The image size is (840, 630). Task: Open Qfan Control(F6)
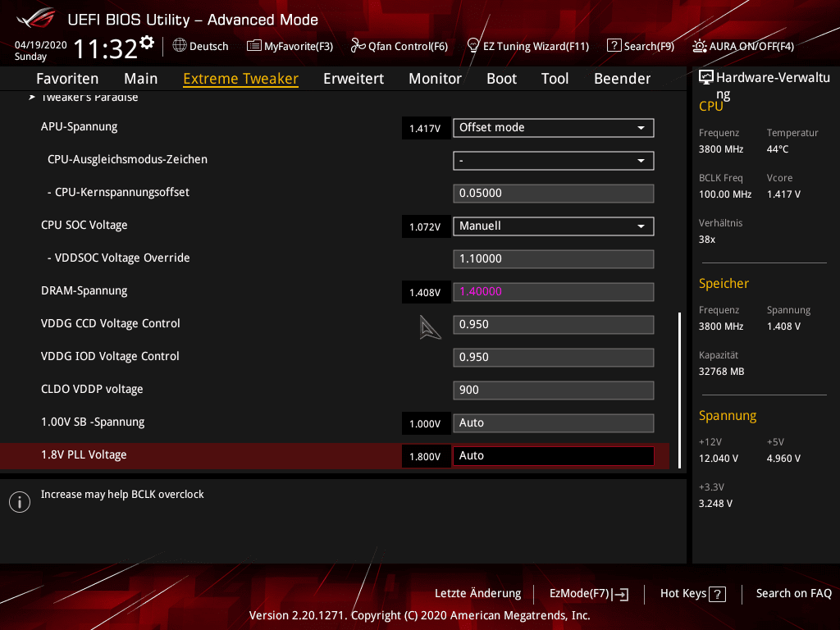click(x=399, y=46)
